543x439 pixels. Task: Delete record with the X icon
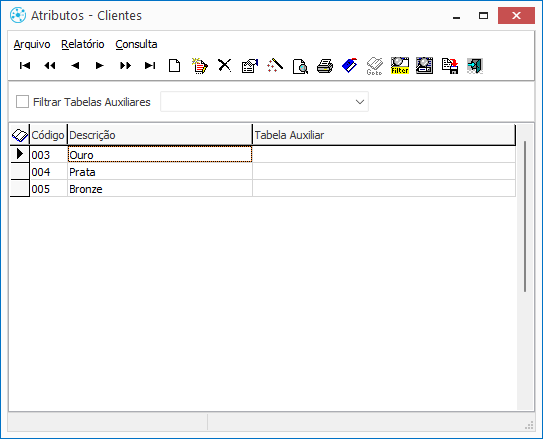pyautogui.click(x=225, y=65)
